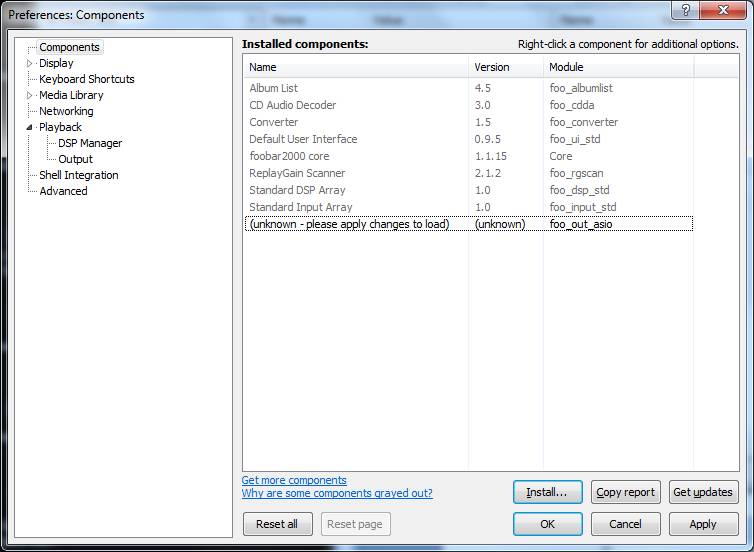Go to Networking preferences
This screenshot has height=552, width=754.
[66, 111]
